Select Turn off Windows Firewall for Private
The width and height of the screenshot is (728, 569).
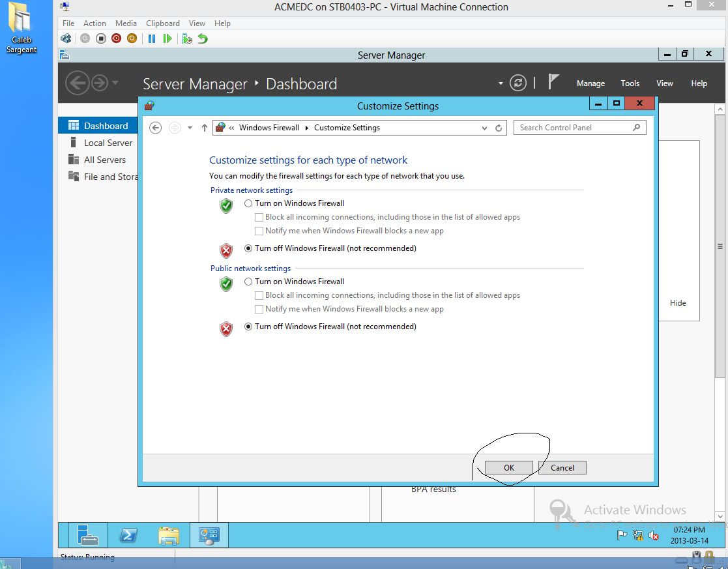(x=248, y=248)
